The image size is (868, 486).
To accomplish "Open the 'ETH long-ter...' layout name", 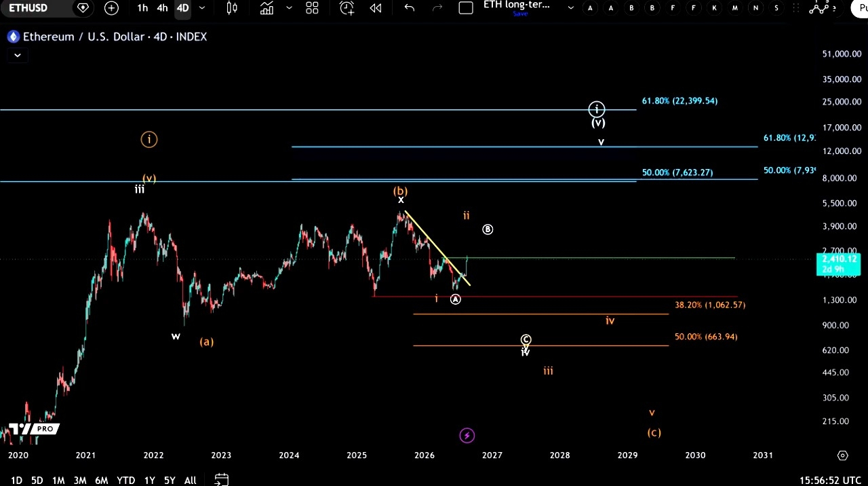I will tap(517, 5).
